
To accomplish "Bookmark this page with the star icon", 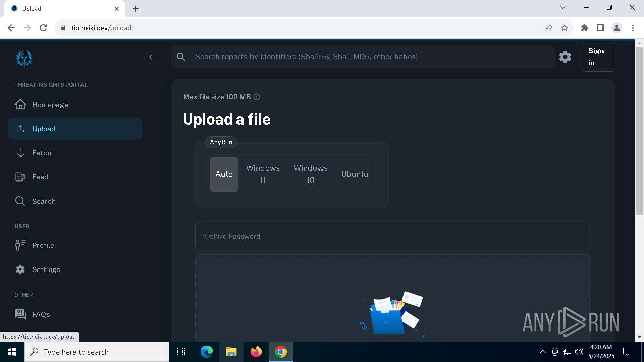I will click(x=565, y=28).
